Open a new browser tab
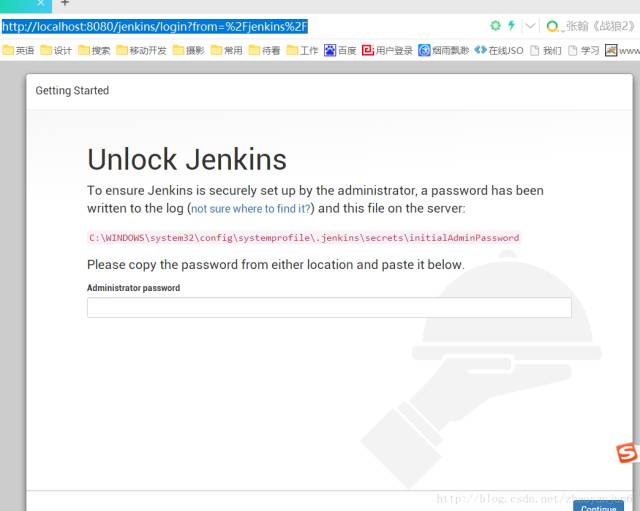640x511 pixels. click(x=64, y=3)
